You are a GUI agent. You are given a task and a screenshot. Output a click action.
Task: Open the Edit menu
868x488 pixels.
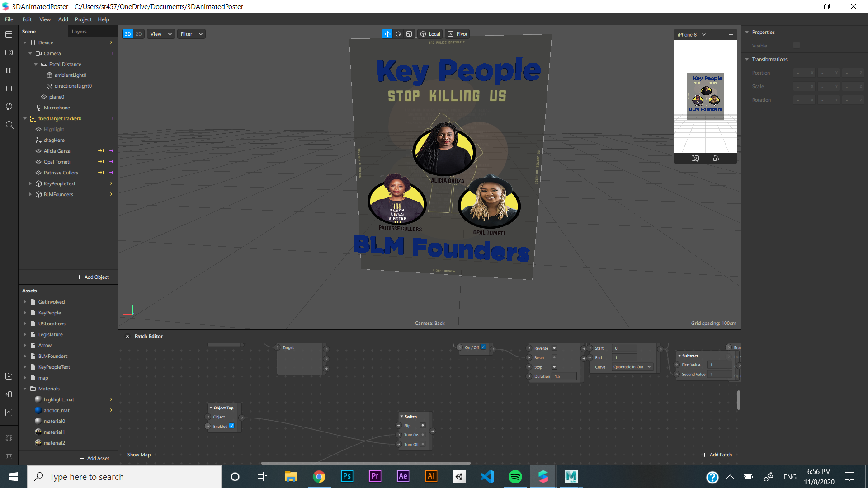[27, 19]
